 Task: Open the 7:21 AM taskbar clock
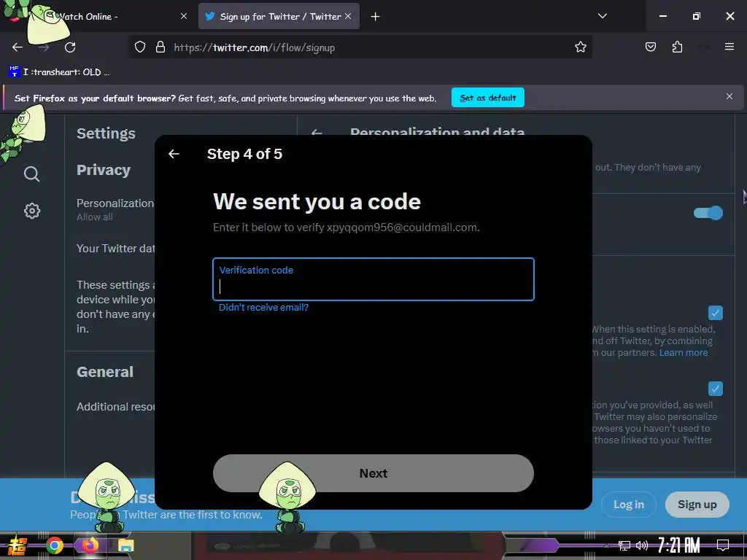pyautogui.click(x=679, y=545)
